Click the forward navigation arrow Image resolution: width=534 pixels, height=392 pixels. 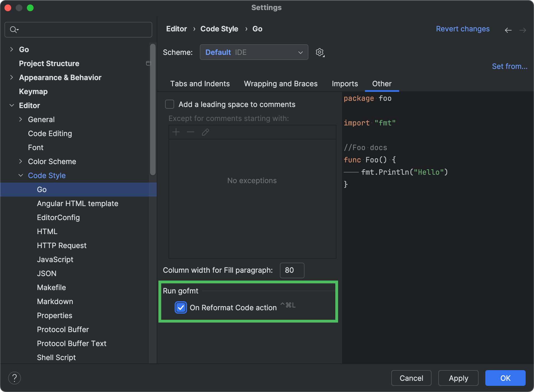coord(523,30)
